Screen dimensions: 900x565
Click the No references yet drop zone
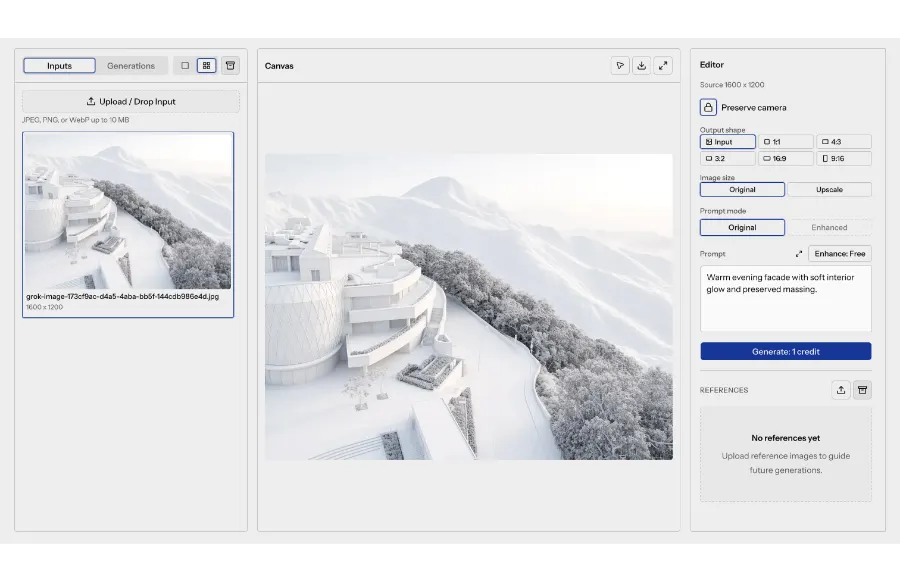click(786, 454)
